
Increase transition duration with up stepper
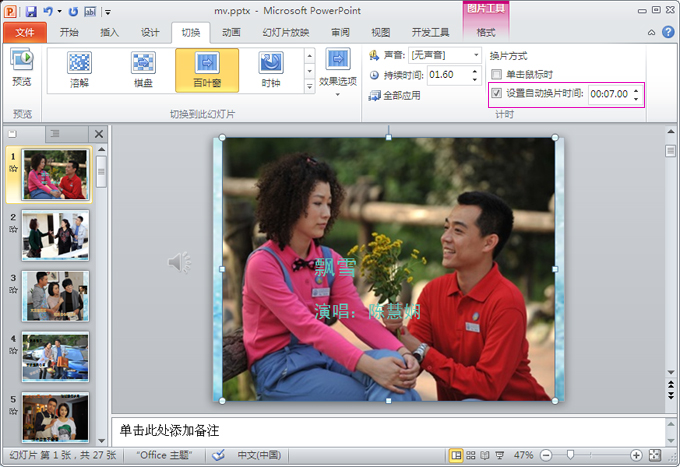[x=475, y=71]
